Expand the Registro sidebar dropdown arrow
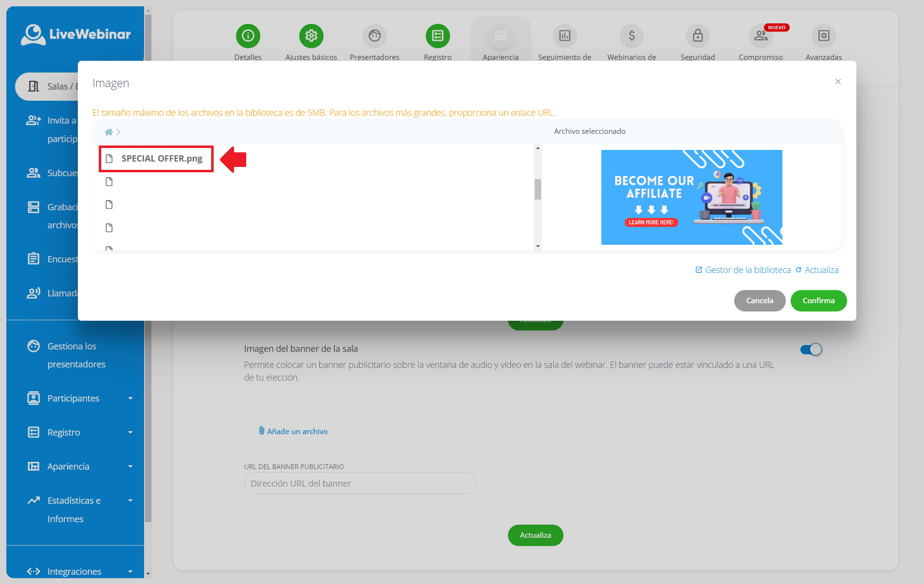 130,432
